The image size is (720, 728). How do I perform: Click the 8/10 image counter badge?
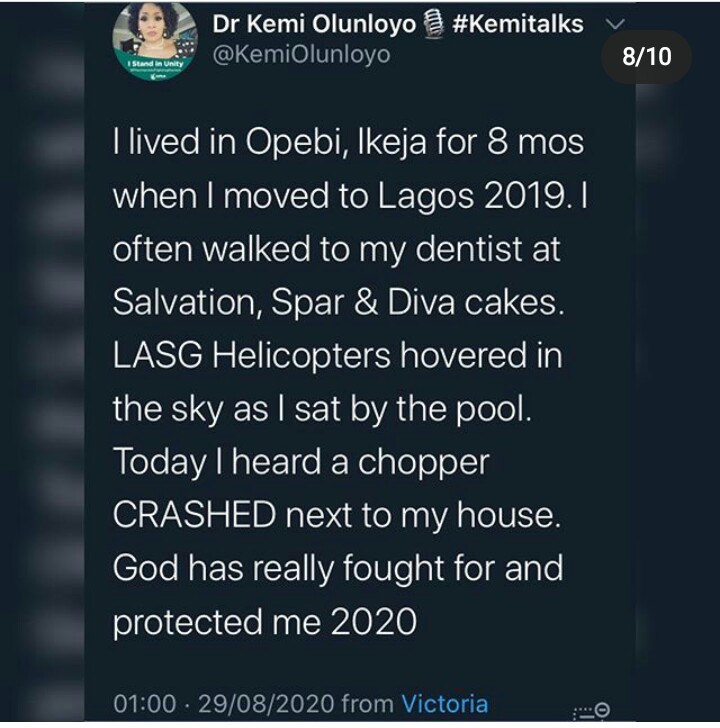[647, 56]
